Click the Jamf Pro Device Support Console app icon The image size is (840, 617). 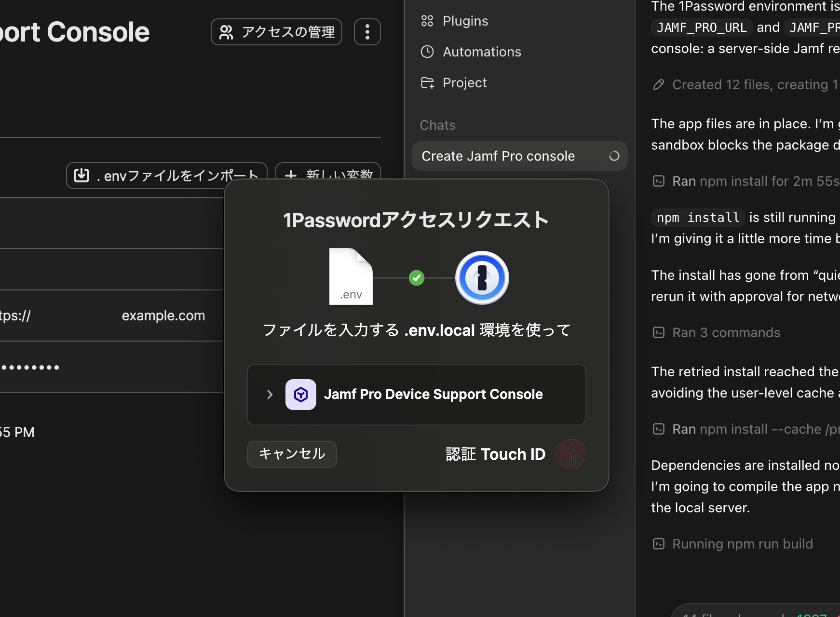[301, 395]
